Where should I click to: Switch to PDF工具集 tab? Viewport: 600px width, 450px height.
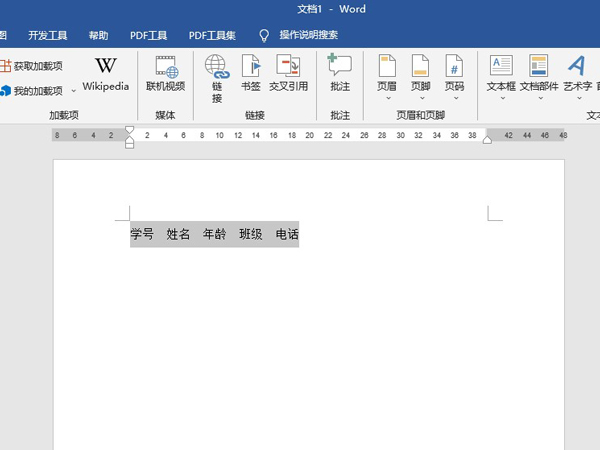click(x=212, y=35)
